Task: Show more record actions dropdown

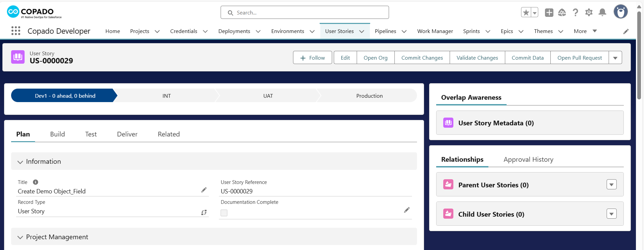Action: click(615, 58)
